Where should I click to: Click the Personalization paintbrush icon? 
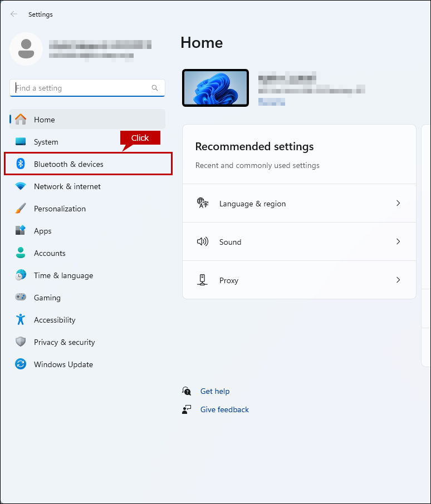[21, 208]
